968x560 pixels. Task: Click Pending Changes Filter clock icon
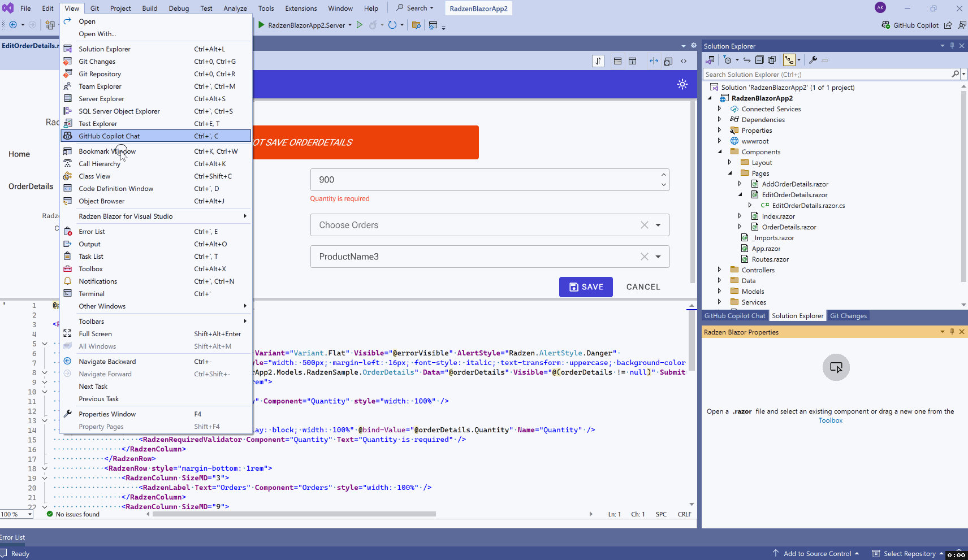pos(728,60)
